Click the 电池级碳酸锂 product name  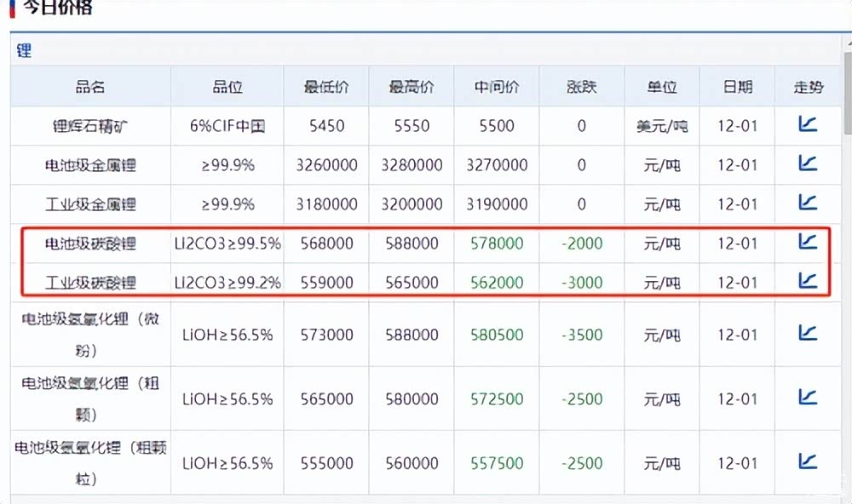90,243
